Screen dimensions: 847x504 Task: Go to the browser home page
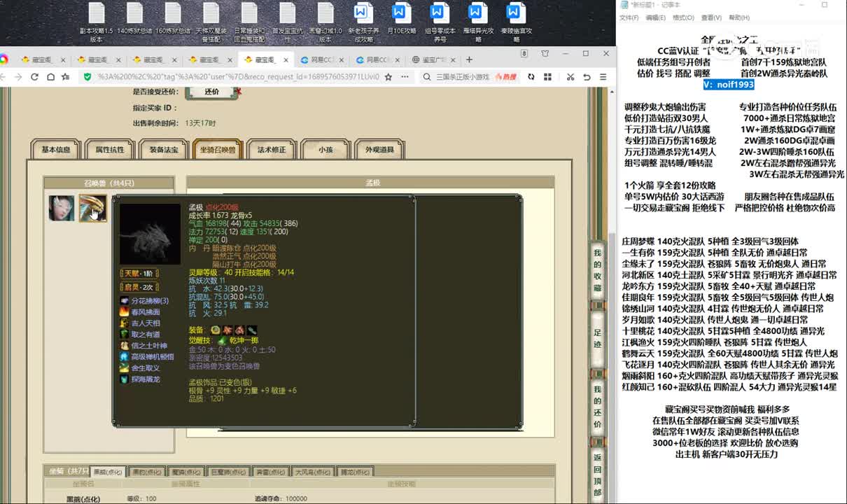(x=50, y=77)
